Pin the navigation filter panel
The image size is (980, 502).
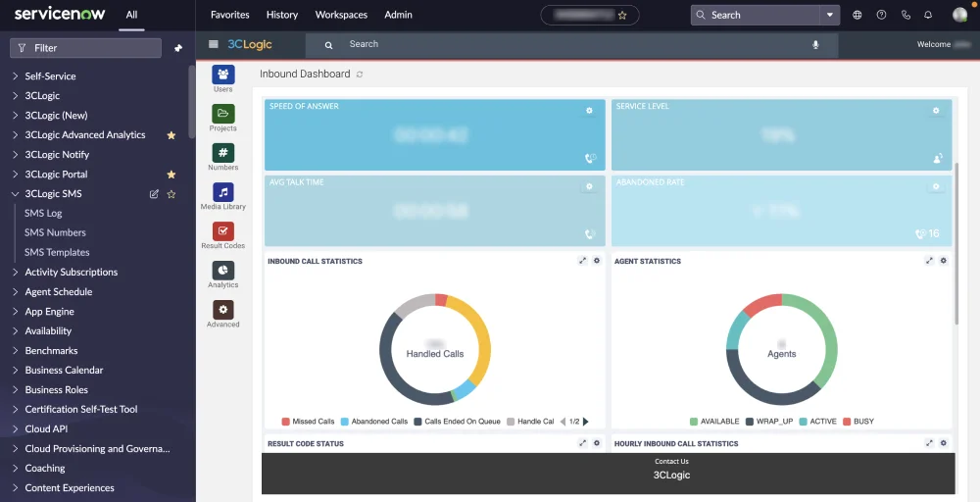178,48
